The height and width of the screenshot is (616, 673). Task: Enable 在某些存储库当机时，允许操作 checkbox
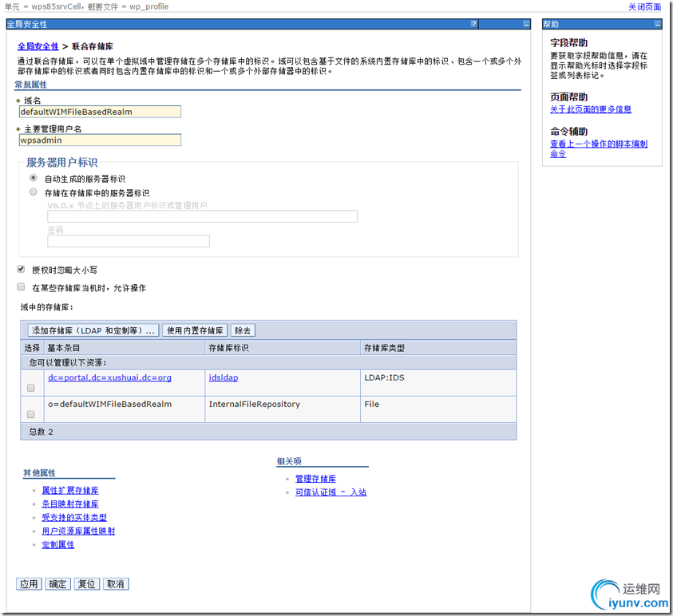(21, 286)
